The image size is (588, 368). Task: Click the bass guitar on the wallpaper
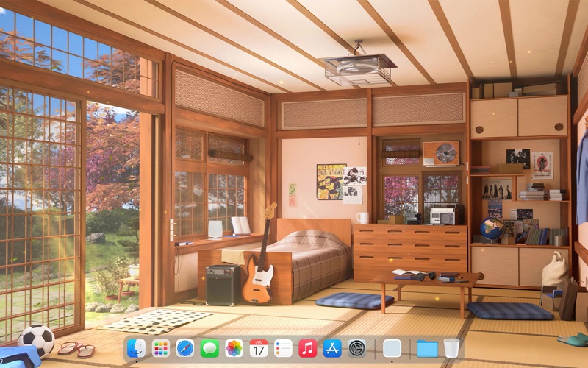pyautogui.click(x=259, y=272)
